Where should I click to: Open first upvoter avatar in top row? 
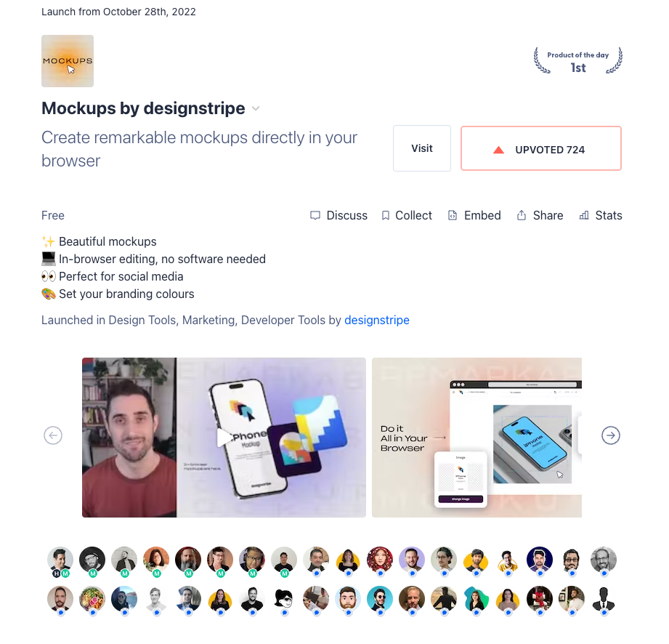click(60, 560)
